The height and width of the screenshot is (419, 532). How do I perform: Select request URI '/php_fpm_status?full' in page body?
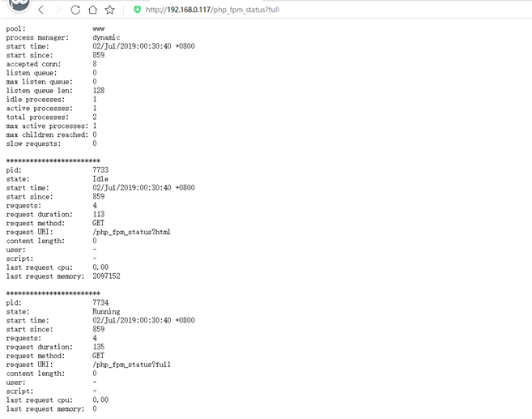[x=131, y=365]
